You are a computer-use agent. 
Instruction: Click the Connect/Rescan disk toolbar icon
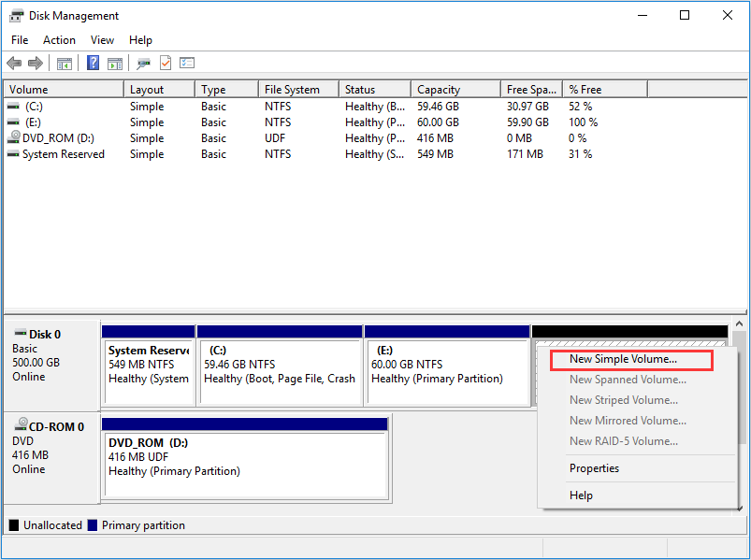coord(143,64)
